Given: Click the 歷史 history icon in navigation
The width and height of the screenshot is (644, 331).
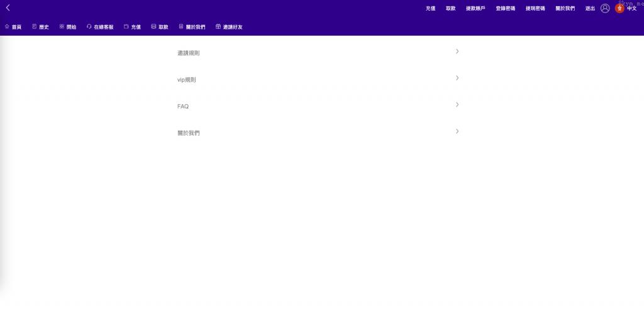Looking at the screenshot, I should click(x=35, y=27).
